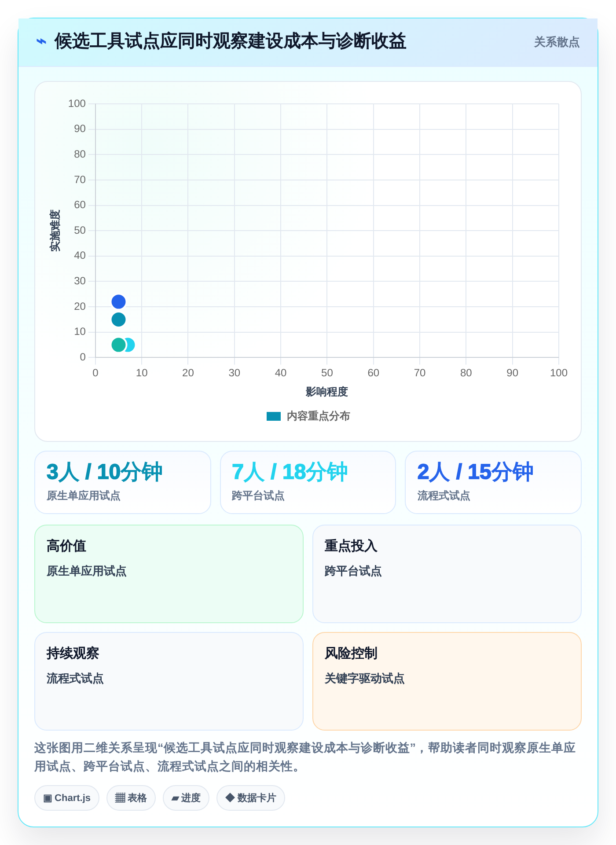Screen dimensions: 616x845
Task: Click the grid icon in 表格 chip
Action: point(120,798)
